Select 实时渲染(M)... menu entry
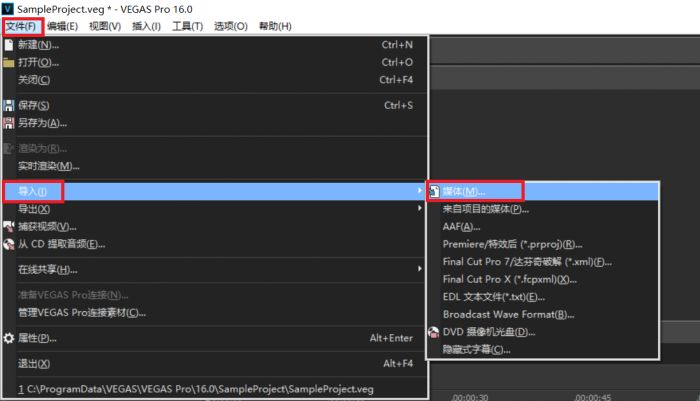Viewport: 700px width, 401px height. (215, 166)
